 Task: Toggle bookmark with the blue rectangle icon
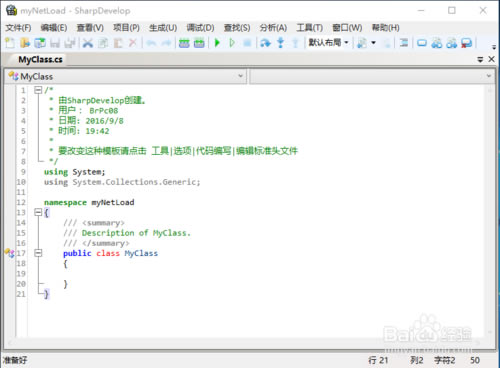click(x=422, y=43)
